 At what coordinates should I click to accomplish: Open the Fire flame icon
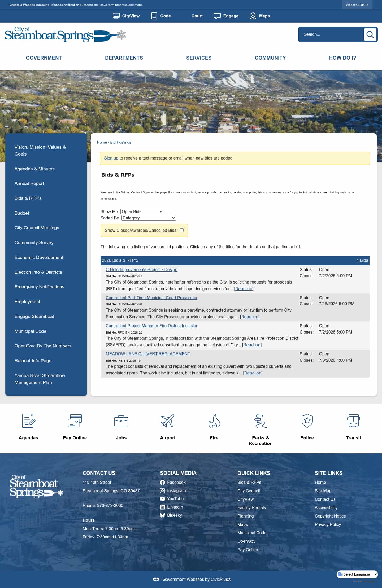pyautogui.click(x=214, y=421)
